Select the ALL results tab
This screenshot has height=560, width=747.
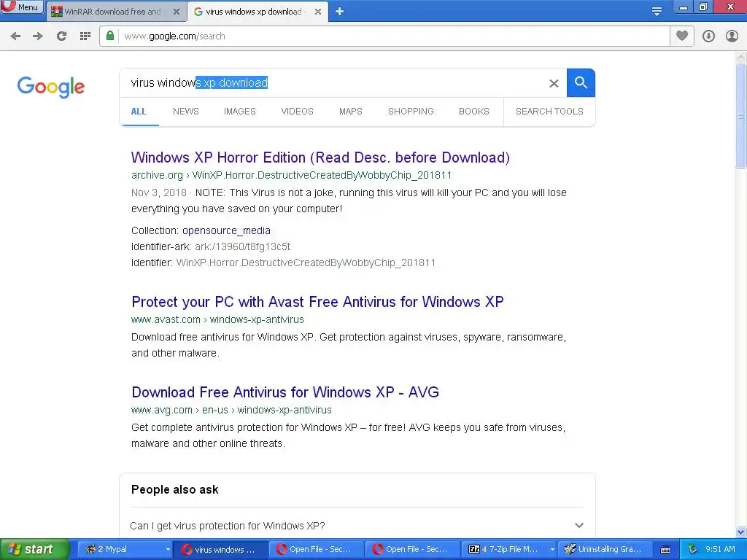(x=139, y=112)
